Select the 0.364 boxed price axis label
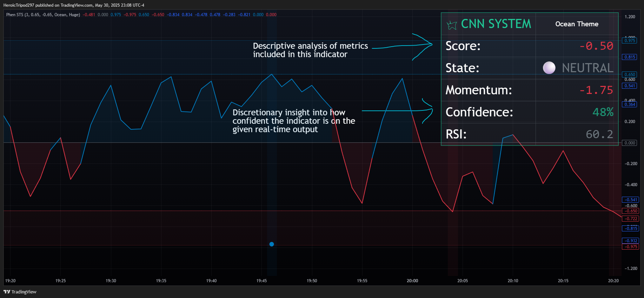Image resolution: width=644 pixels, height=298 pixels. tap(630, 104)
